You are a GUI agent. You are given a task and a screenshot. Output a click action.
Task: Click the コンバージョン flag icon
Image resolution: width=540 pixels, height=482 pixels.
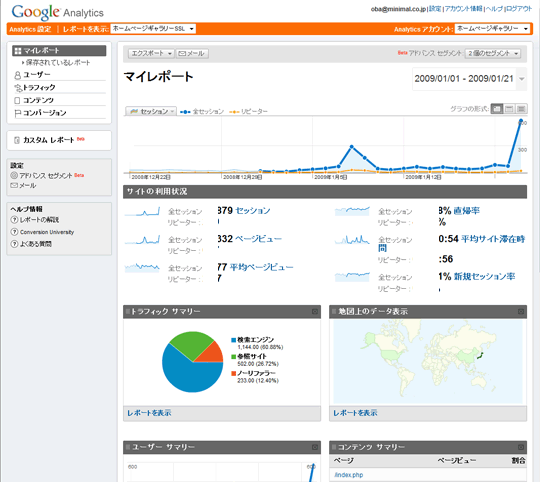click(17, 113)
